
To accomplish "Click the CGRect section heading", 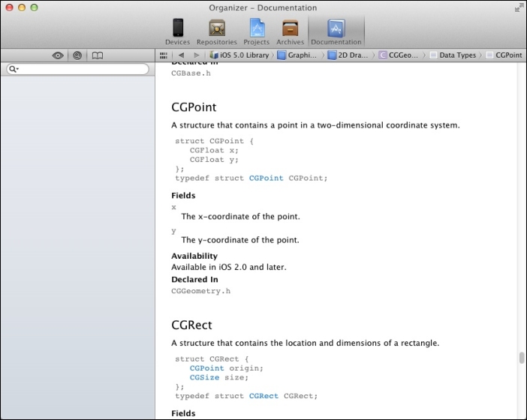I will [191, 325].
